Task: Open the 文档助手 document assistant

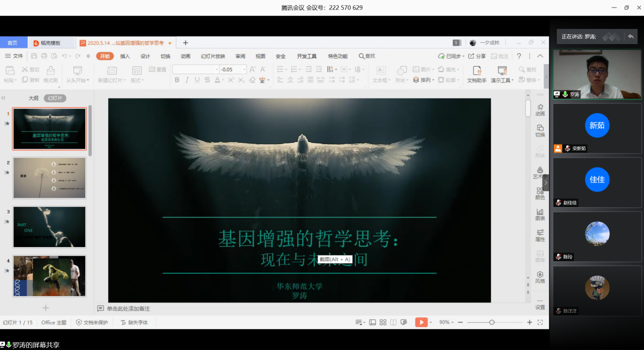Action: pyautogui.click(x=477, y=75)
